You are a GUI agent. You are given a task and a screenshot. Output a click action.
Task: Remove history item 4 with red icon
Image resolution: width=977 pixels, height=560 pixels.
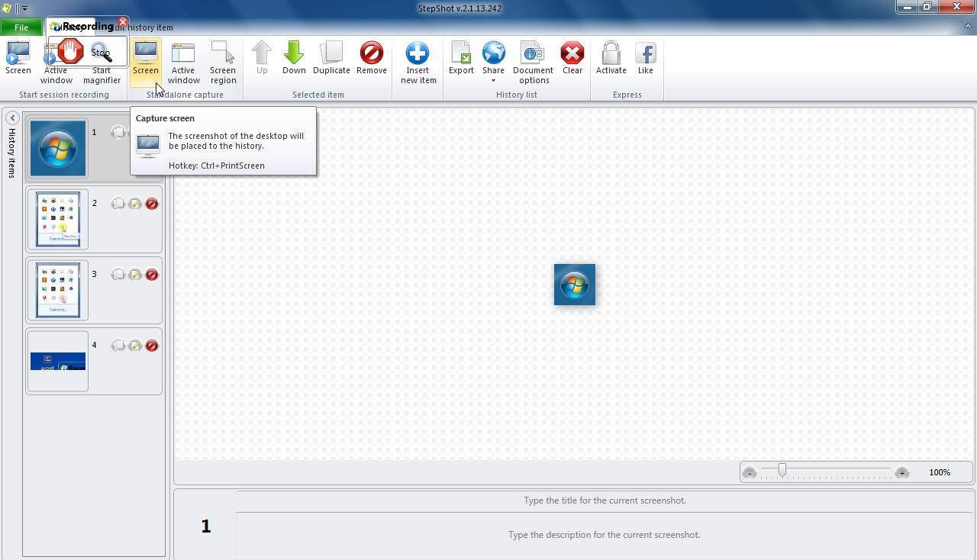(x=152, y=346)
